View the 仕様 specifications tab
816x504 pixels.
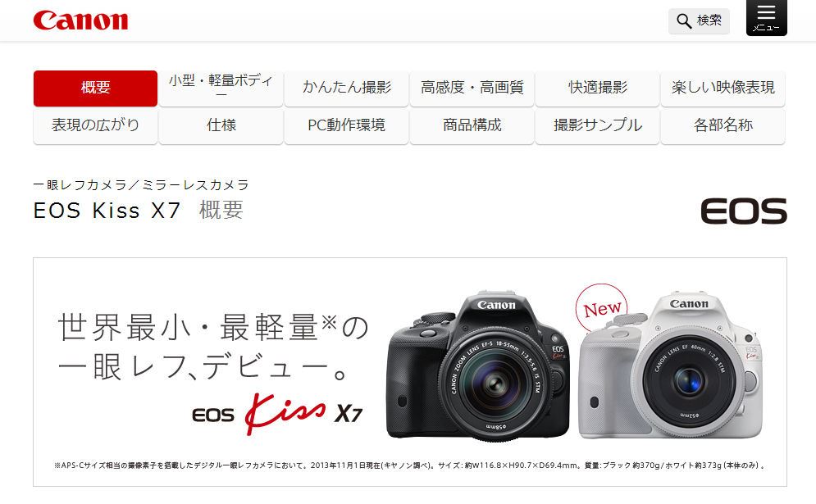(x=221, y=125)
